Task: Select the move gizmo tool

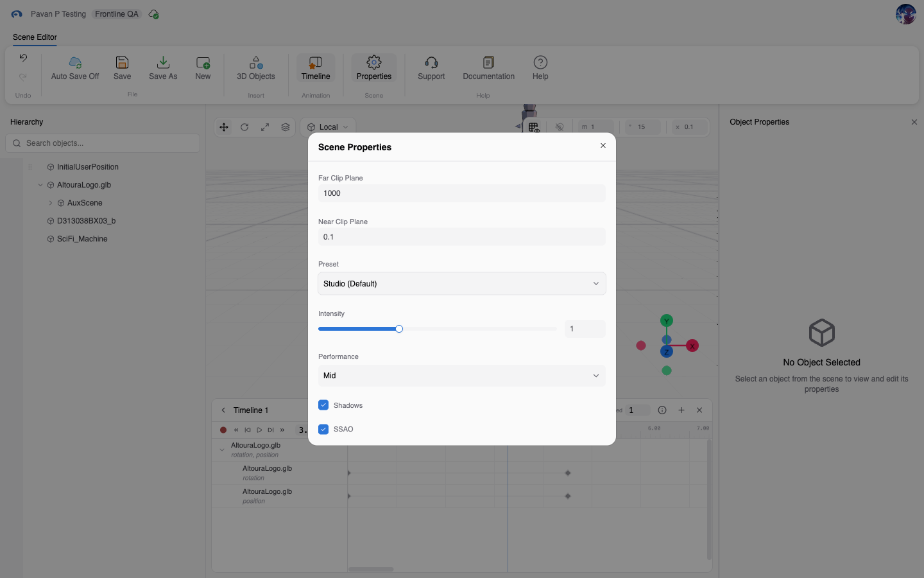Action: click(224, 127)
